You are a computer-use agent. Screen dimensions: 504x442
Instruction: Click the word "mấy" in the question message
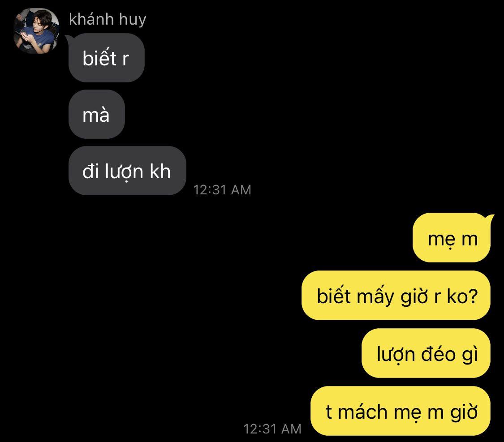375,296
